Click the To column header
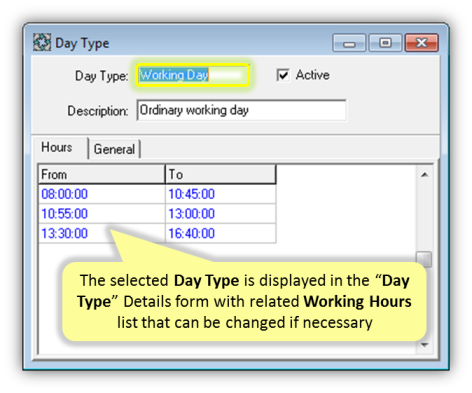Viewport: 472px width, 393px height. (221, 174)
